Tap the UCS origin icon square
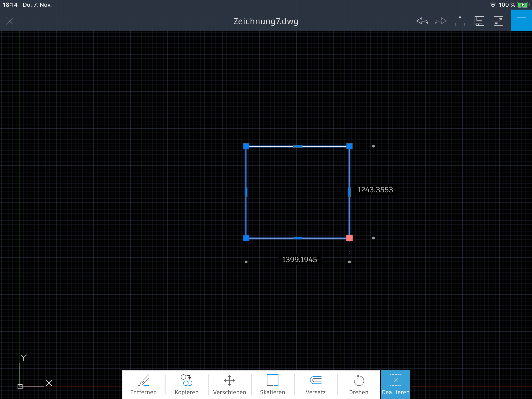 20,387
